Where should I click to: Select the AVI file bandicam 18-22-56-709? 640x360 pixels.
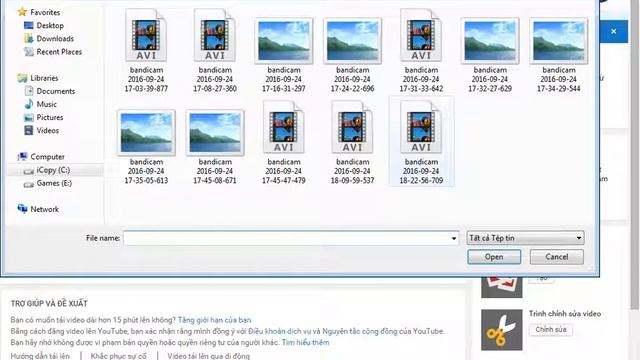(x=421, y=142)
